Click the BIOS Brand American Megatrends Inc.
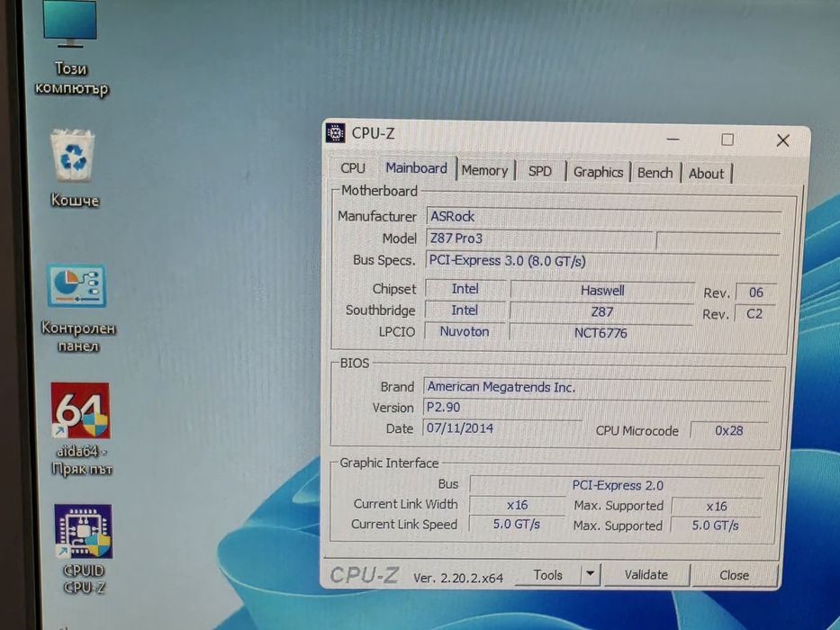Screen dimensions: 840x630 (597, 387)
